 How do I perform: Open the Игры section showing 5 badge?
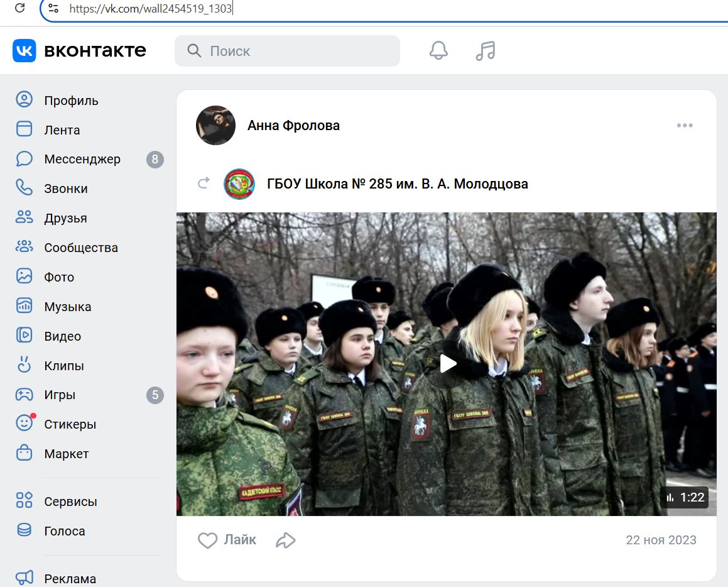[60, 395]
